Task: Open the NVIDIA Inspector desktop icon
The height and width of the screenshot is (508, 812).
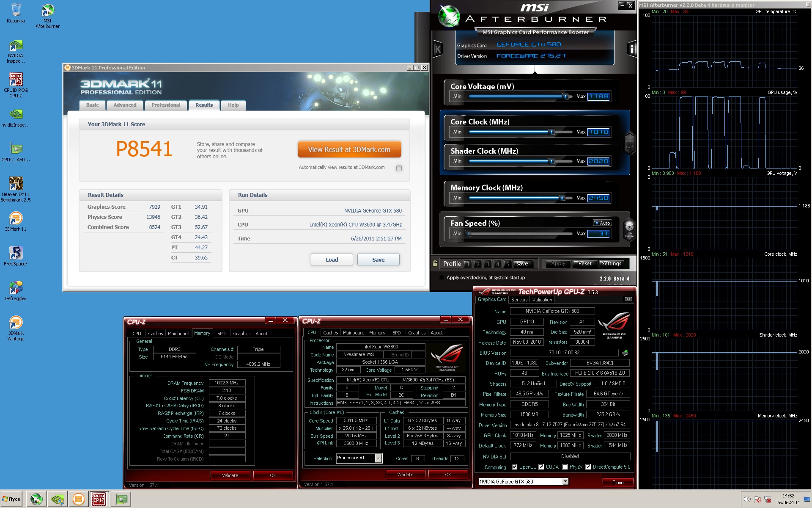Action: [16, 51]
